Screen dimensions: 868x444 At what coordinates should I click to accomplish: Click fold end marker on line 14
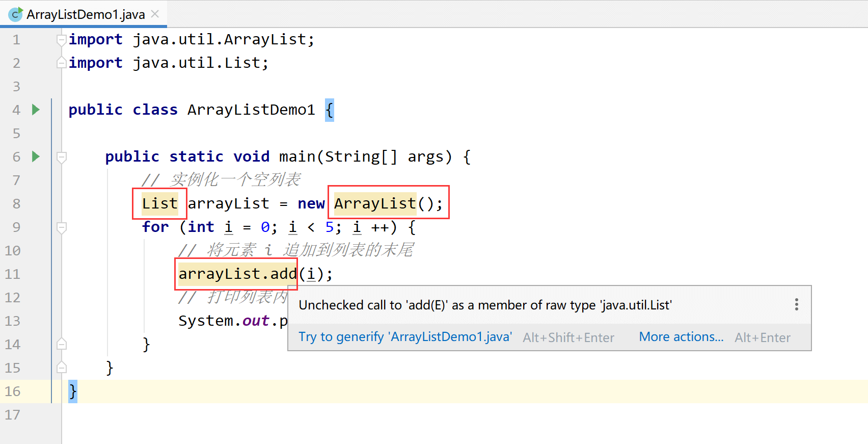pos(61,344)
